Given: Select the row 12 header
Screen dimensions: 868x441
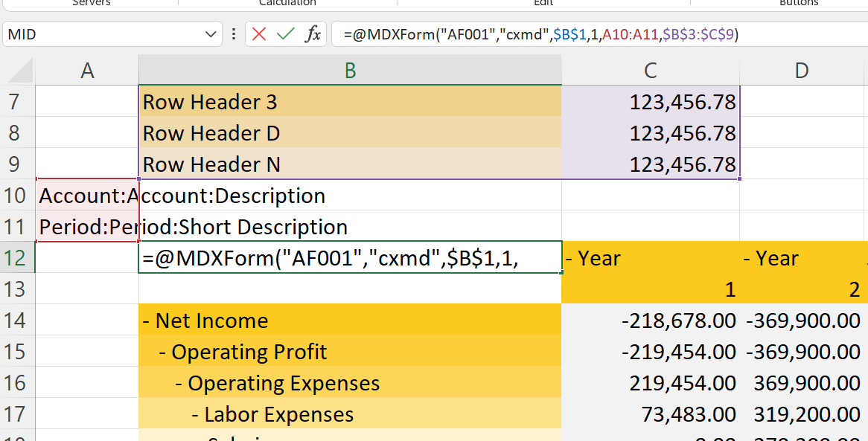Looking at the screenshot, I should (x=16, y=258).
